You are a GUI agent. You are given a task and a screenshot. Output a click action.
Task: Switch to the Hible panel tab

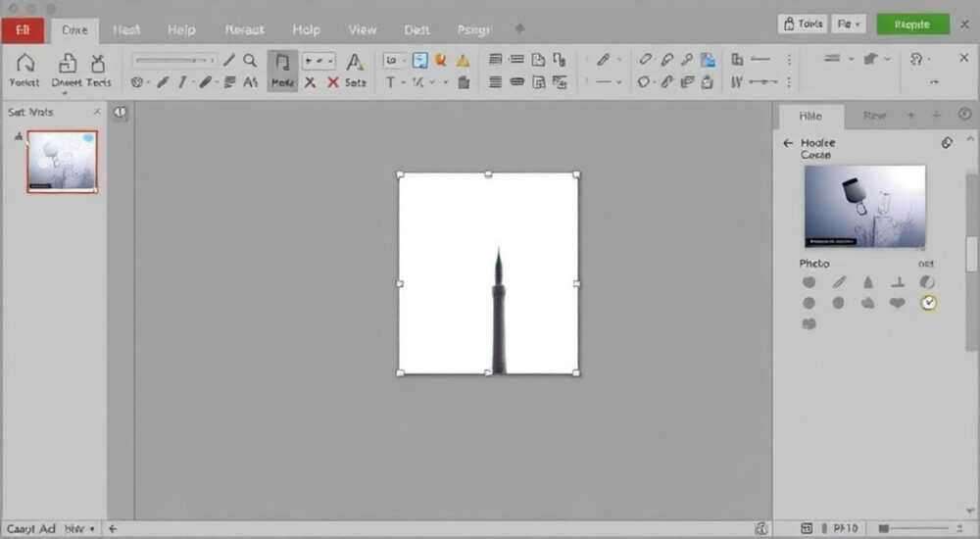point(810,117)
